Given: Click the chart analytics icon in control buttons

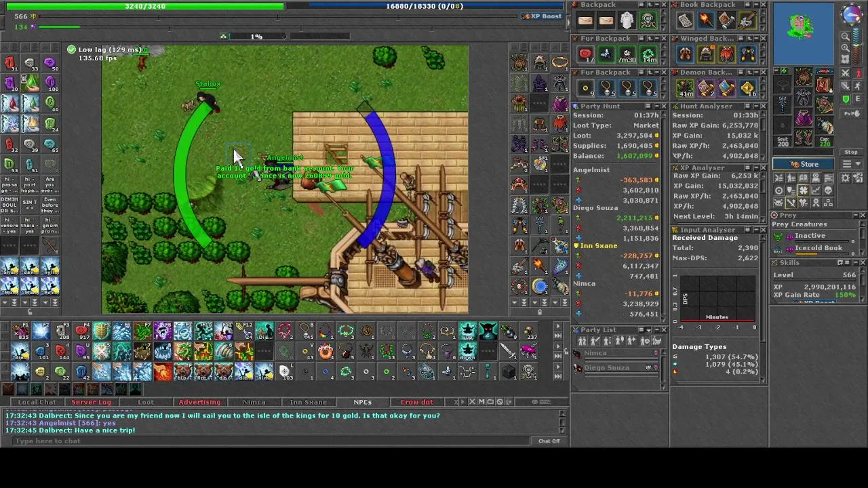Looking at the screenshot, I should [x=816, y=190].
